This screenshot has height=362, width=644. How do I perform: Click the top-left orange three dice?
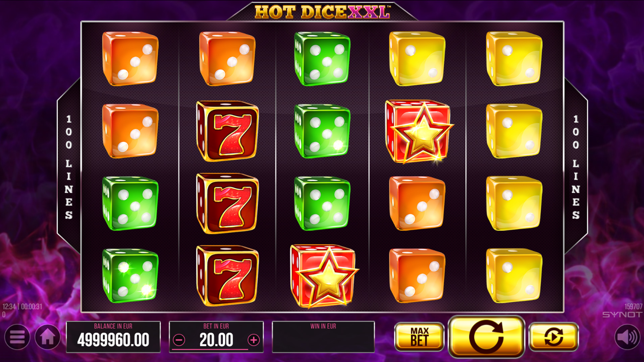(x=130, y=59)
